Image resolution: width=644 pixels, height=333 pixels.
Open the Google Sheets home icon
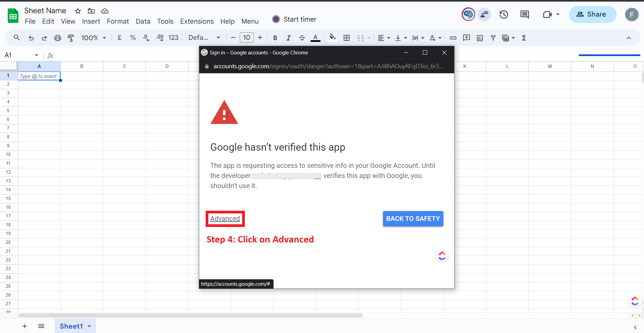coord(13,16)
